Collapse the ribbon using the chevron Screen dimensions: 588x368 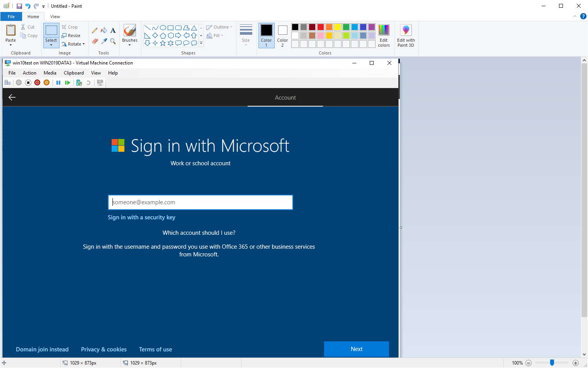575,16
